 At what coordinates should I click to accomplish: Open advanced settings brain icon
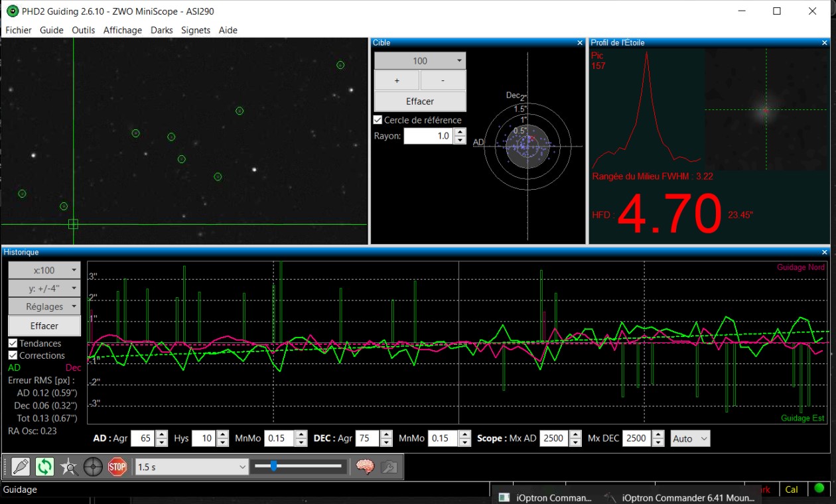(x=365, y=467)
